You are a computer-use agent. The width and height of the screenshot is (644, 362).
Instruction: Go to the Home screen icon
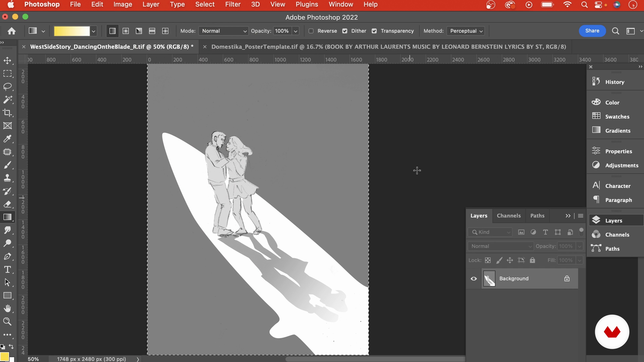click(x=12, y=31)
